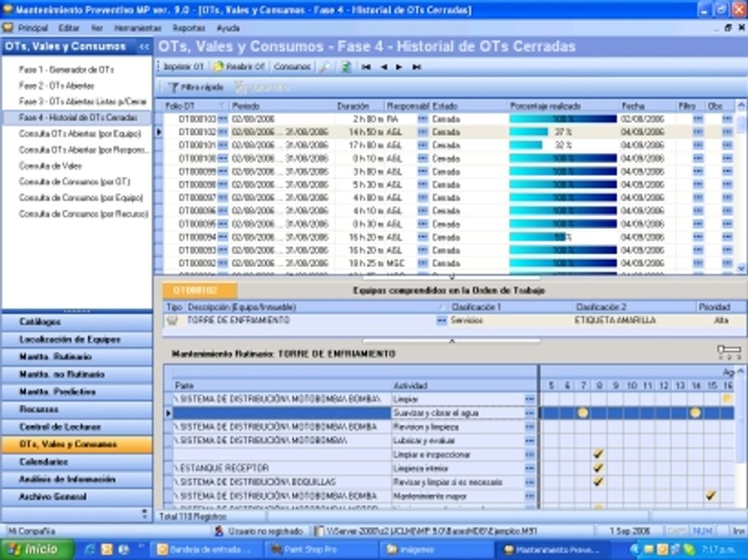Image resolution: width=748 pixels, height=560 pixels.
Task: Click the yellow marker on day 16 of Limpiar row
Action: (727, 399)
